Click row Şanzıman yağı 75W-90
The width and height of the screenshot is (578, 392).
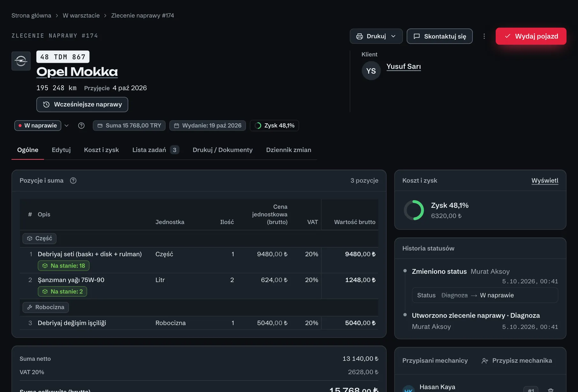pos(199,286)
